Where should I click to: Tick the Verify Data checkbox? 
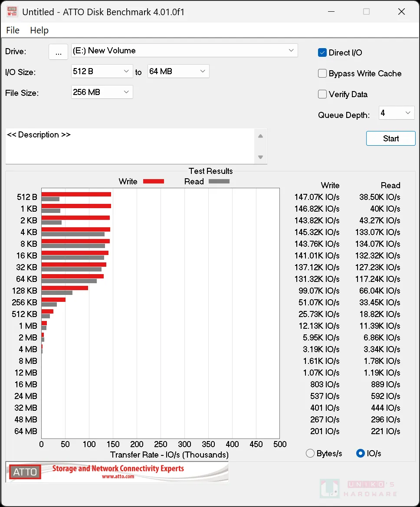click(322, 94)
